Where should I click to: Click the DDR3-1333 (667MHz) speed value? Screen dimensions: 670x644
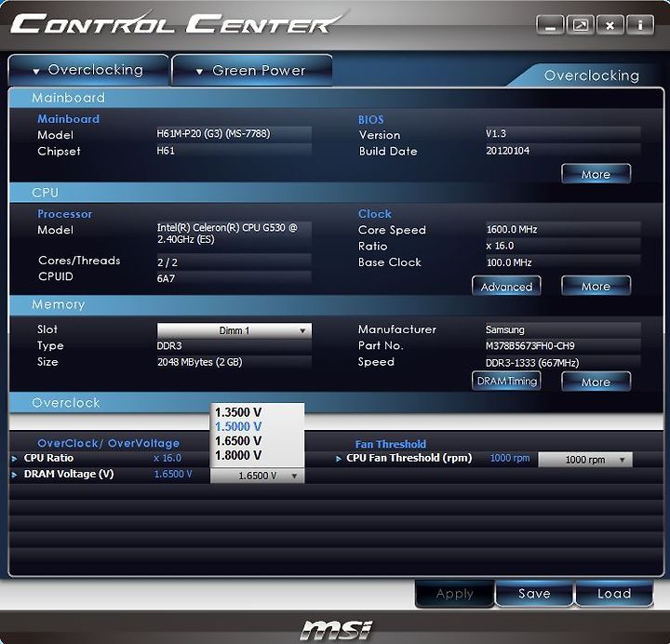click(x=532, y=363)
